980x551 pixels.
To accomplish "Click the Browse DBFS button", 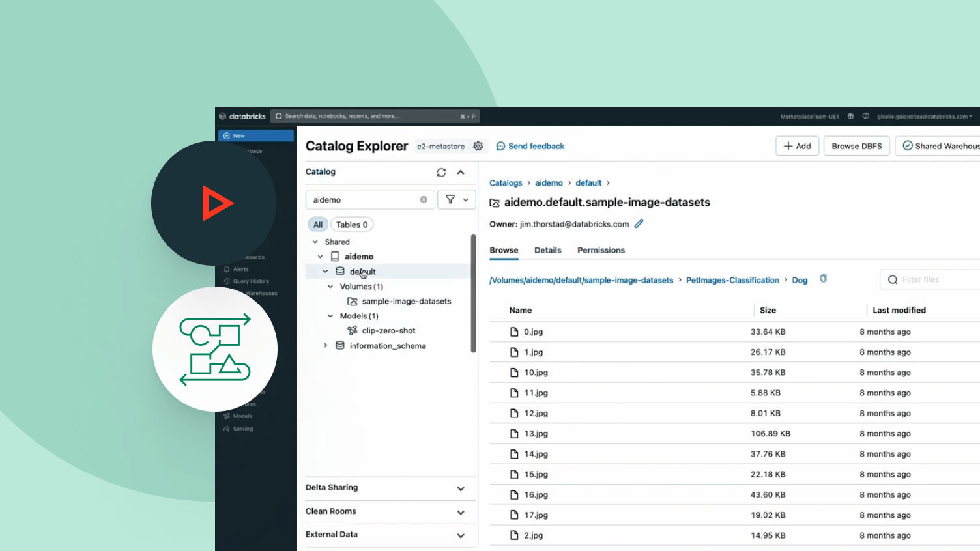I will (856, 146).
